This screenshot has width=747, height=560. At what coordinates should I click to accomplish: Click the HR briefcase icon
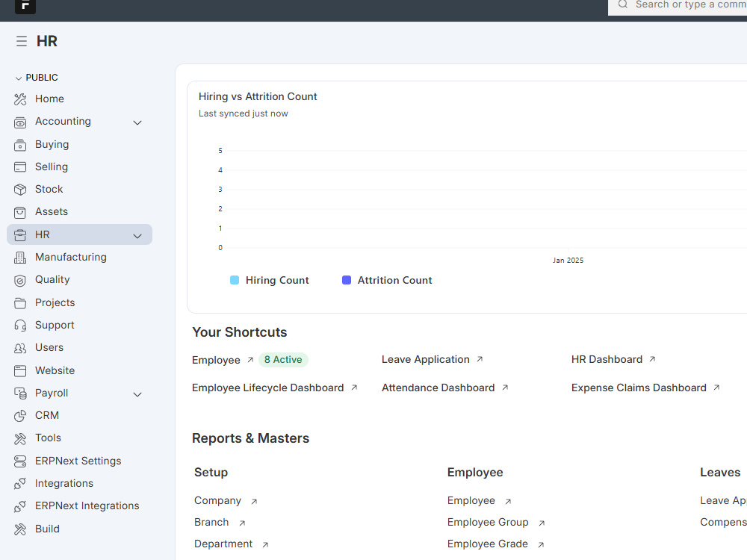coord(20,235)
